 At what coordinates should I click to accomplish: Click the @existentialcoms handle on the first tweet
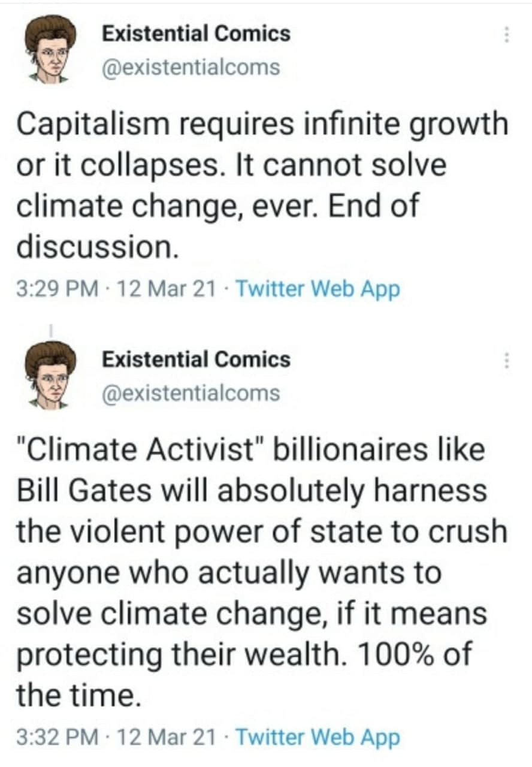coord(191,67)
